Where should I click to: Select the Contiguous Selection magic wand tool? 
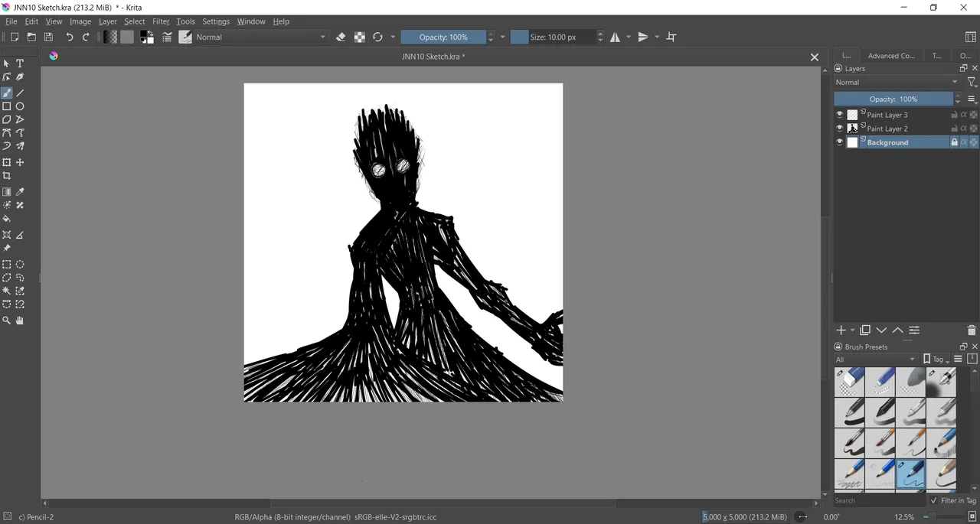point(7,291)
